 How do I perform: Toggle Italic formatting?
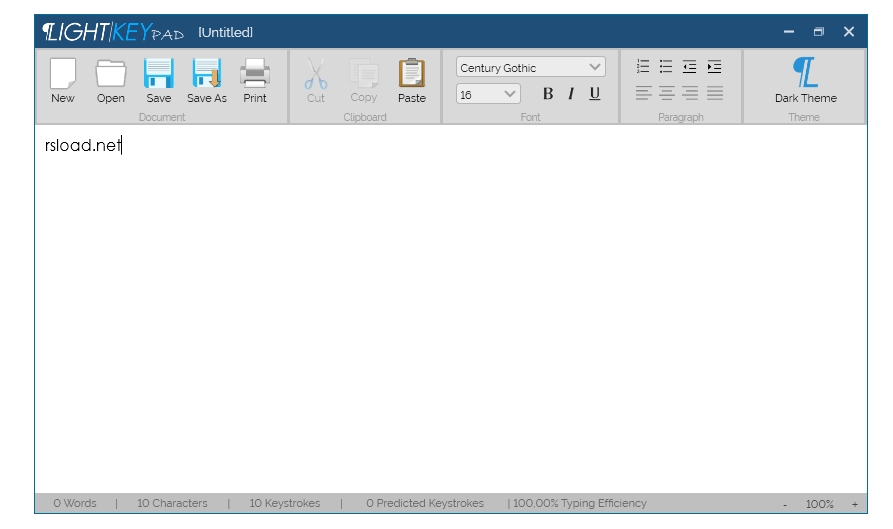[x=571, y=93]
